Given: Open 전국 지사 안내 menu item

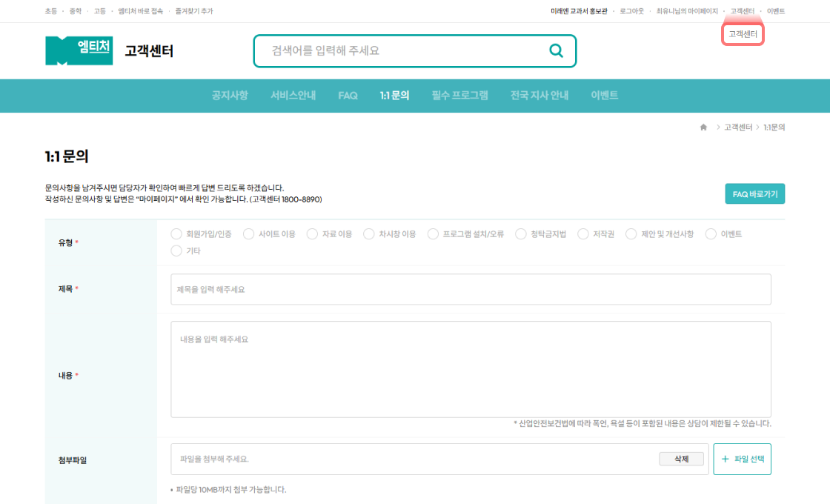Looking at the screenshot, I should 539,96.
